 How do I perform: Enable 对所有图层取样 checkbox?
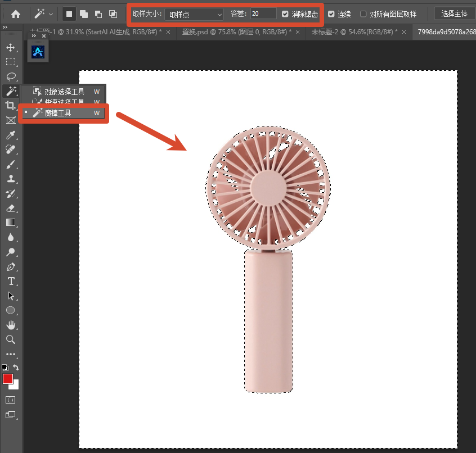(363, 14)
